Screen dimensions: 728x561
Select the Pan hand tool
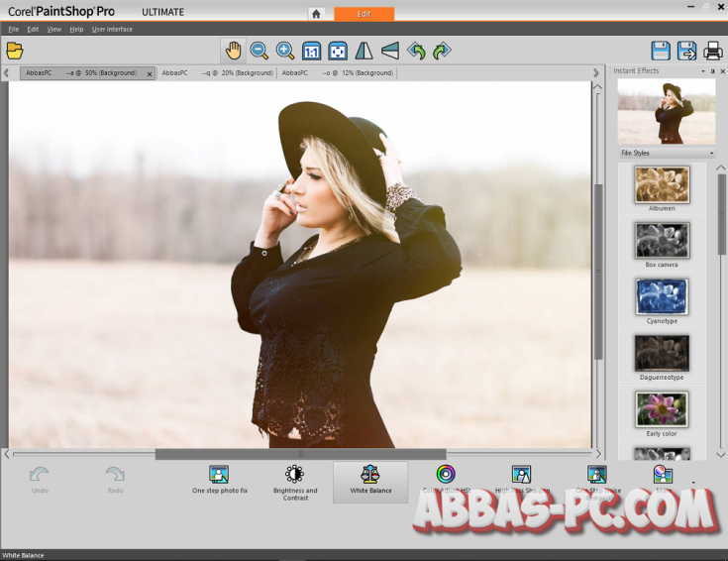pyautogui.click(x=233, y=51)
